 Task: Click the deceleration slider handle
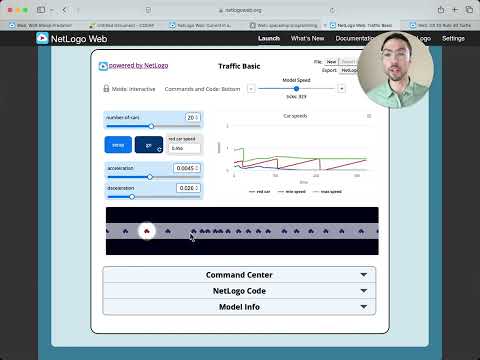coord(132,197)
